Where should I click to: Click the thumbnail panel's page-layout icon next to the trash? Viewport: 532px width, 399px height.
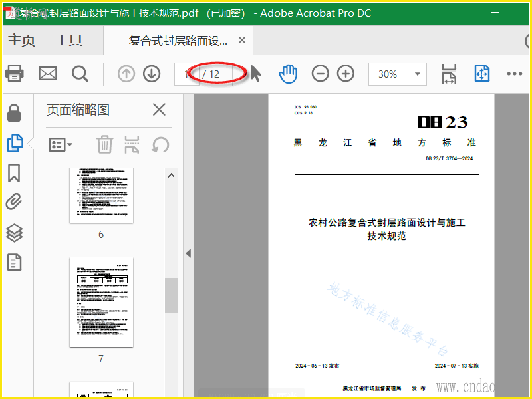coord(132,144)
